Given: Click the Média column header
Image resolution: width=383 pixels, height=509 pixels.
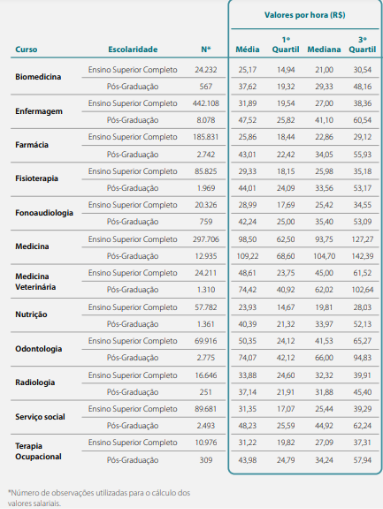Looking at the screenshot, I should pyautogui.click(x=247, y=49).
